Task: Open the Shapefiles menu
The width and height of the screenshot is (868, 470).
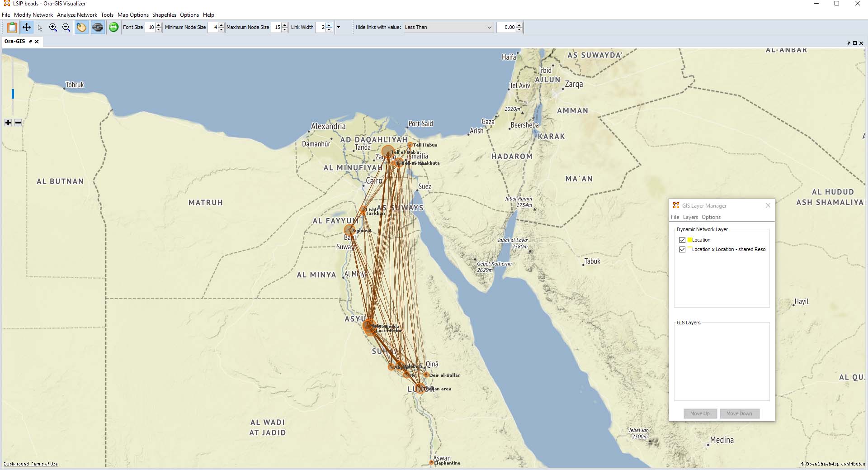Action: click(x=164, y=15)
